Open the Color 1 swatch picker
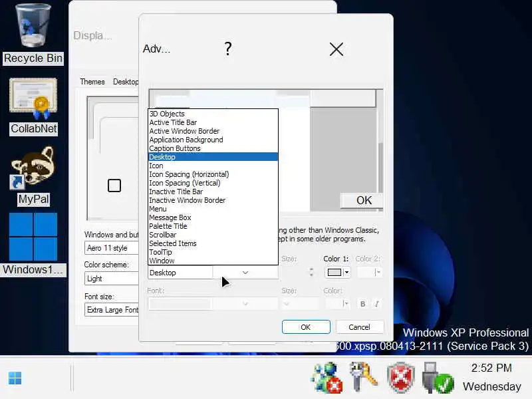This screenshot has width=532, height=399. pyautogui.click(x=338, y=272)
